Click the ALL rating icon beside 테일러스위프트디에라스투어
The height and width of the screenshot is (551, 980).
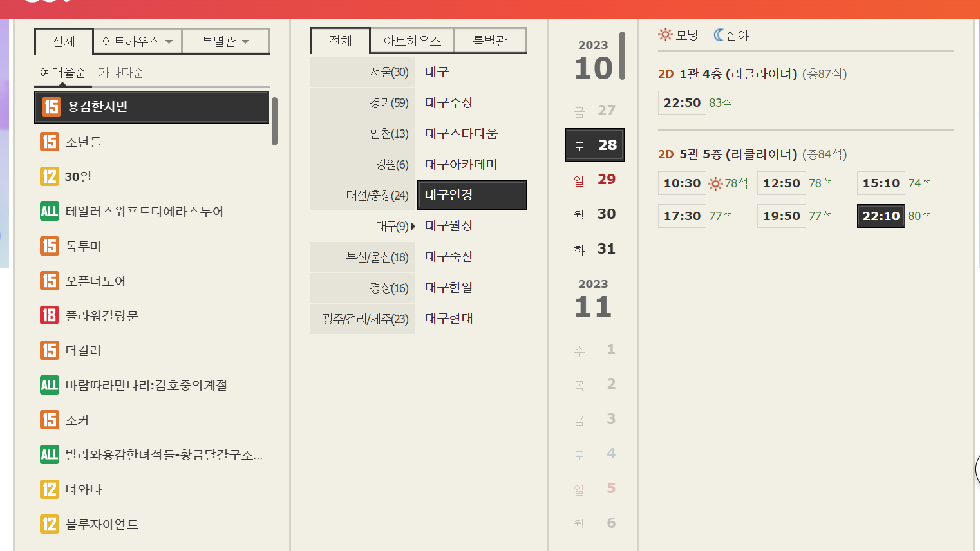coord(50,211)
